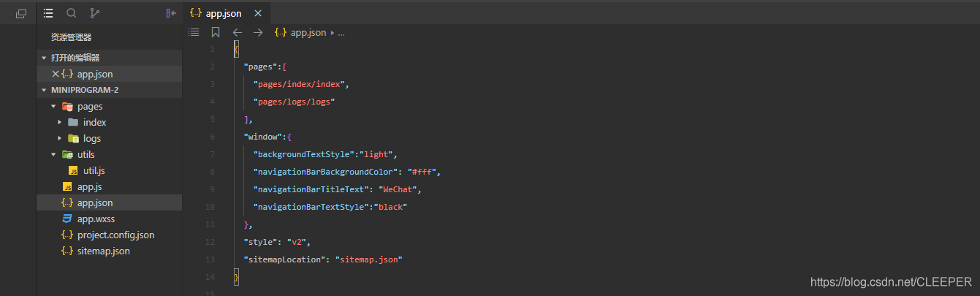Click line number 11 in the gutter
Viewport: 980px width, 296px height.
point(210,224)
